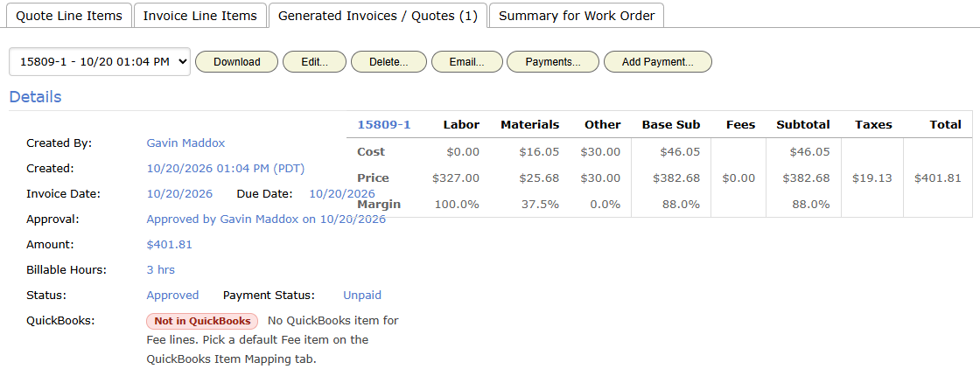Click the Price row label
This screenshot has height=376, width=980.
(373, 178)
